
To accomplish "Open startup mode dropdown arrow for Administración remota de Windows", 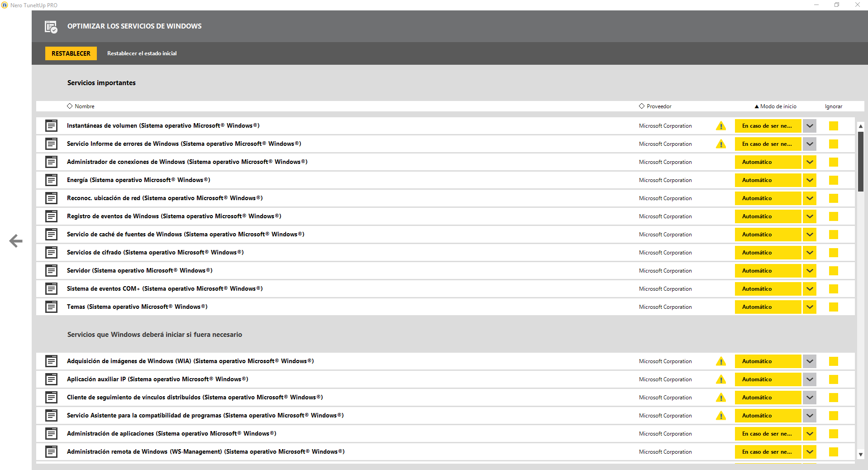I will point(810,452).
